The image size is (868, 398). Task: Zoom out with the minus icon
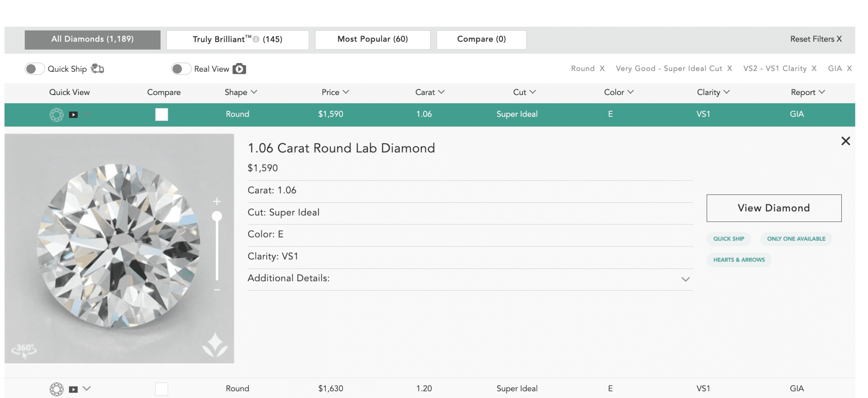[x=217, y=290]
